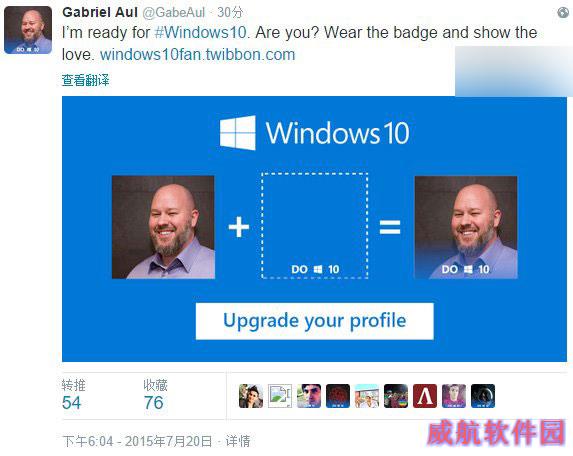Open the last dark avatar thumbnail
573x456 pixels.
pos(483,396)
